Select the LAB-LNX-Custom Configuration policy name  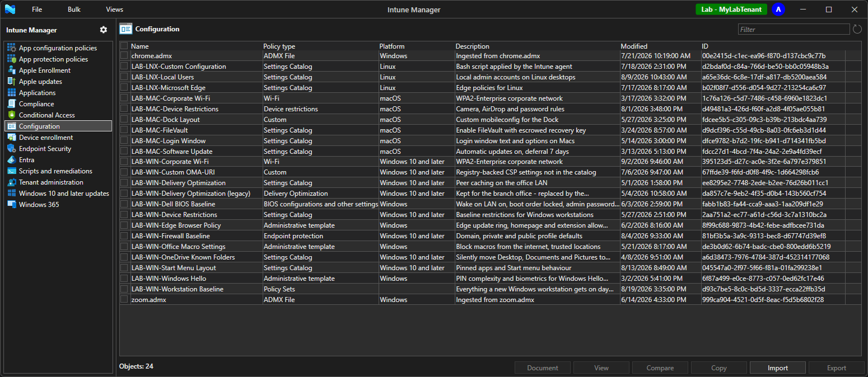179,66
